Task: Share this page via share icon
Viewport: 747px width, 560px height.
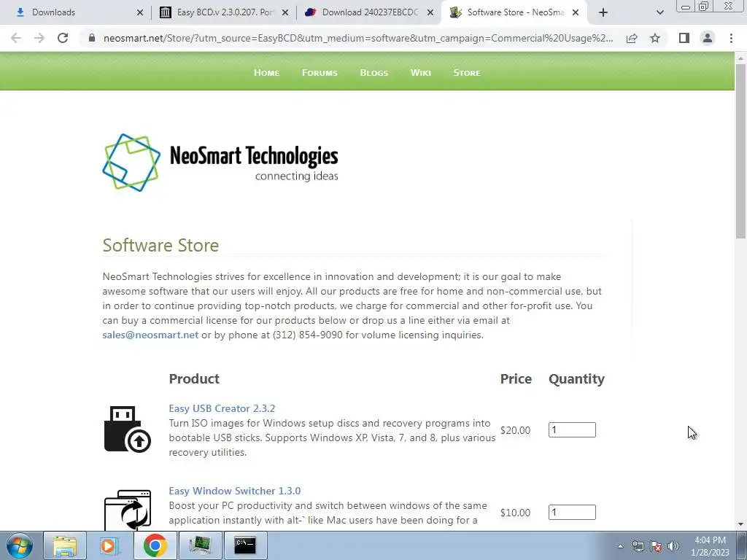Action: tap(632, 38)
